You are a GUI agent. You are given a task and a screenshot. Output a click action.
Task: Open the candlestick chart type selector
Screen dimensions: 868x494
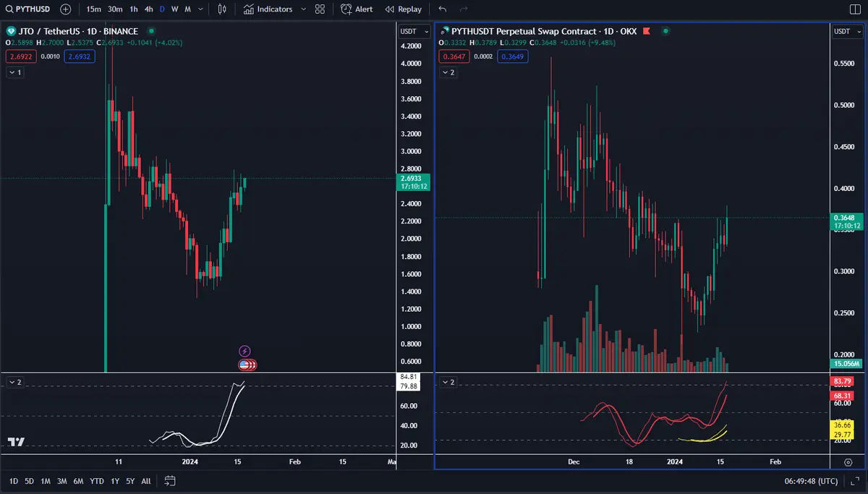pyautogui.click(x=222, y=9)
